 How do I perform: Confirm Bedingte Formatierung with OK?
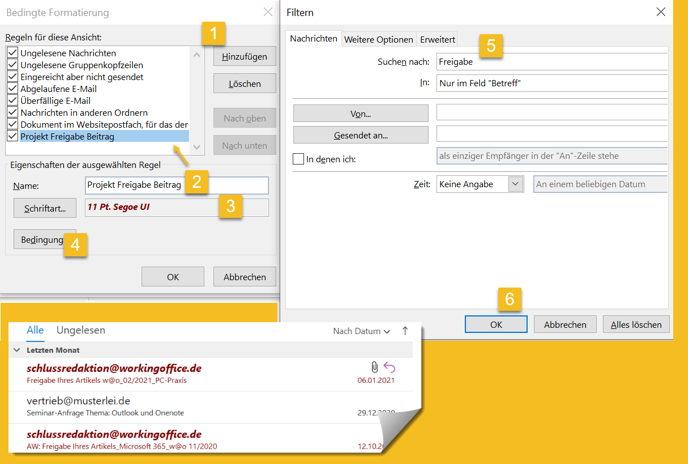click(x=173, y=277)
